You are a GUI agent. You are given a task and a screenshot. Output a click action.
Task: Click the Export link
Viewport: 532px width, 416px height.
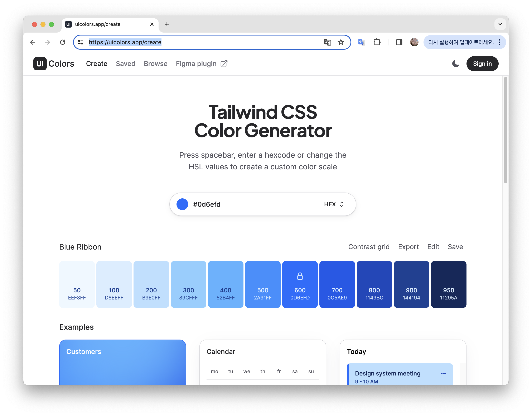coord(408,247)
